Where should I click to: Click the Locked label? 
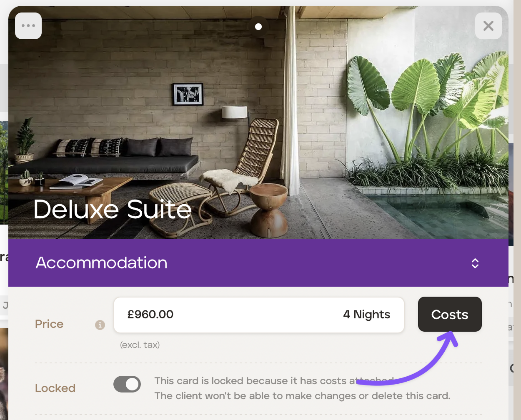pyautogui.click(x=55, y=388)
